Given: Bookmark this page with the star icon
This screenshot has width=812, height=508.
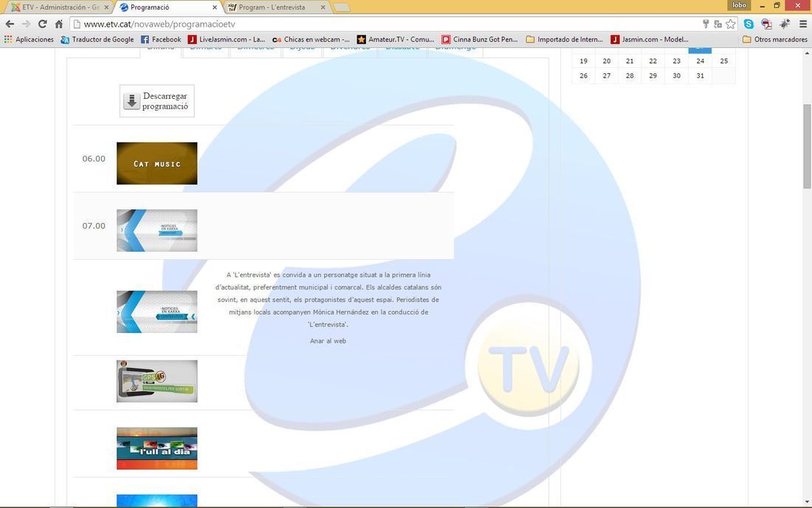Looking at the screenshot, I should coord(731,24).
